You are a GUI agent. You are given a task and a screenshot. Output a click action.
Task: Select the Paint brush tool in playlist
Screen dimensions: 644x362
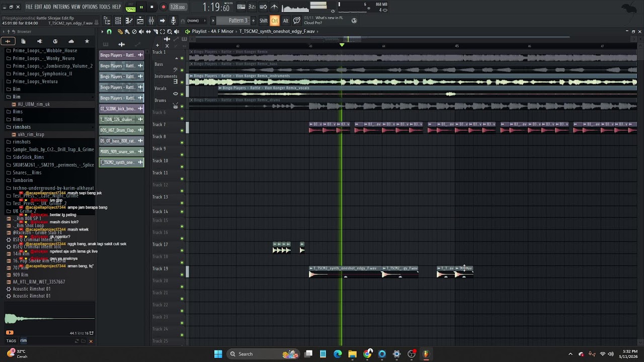(127, 32)
